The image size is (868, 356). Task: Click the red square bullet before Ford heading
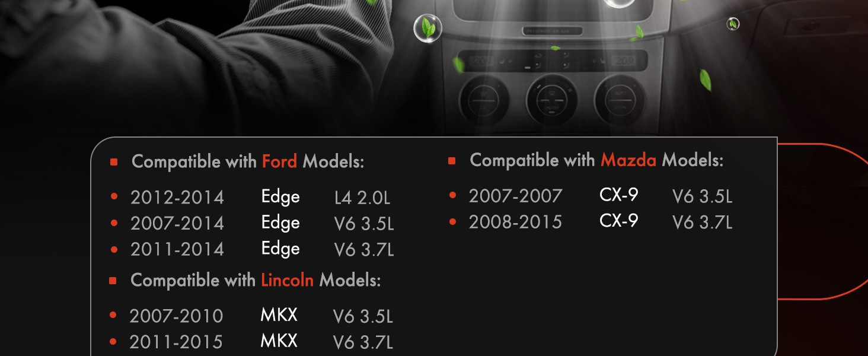[114, 162]
